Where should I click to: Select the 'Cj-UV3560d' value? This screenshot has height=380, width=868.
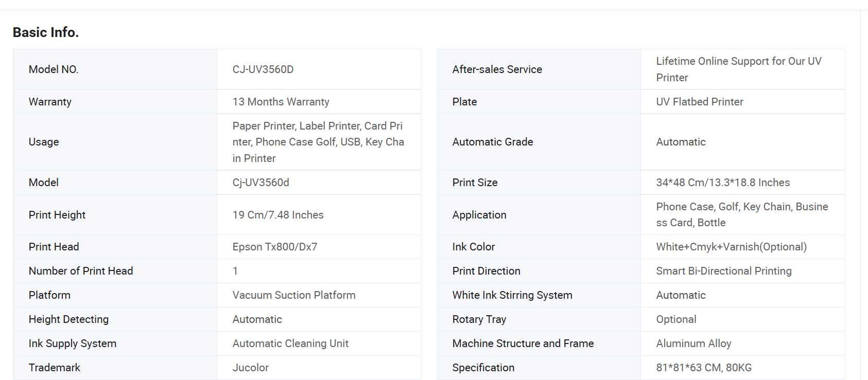click(261, 183)
